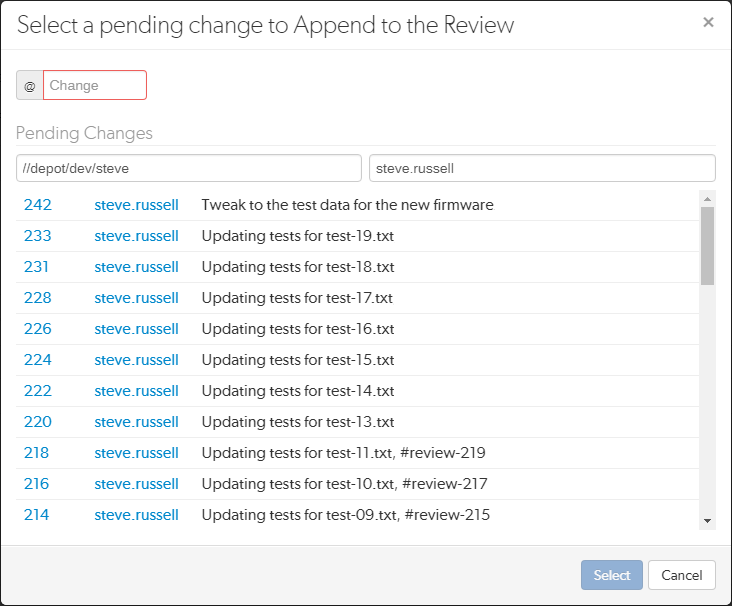
Task: Select 'Updating tests for test-18.txt' description
Action: [298, 267]
